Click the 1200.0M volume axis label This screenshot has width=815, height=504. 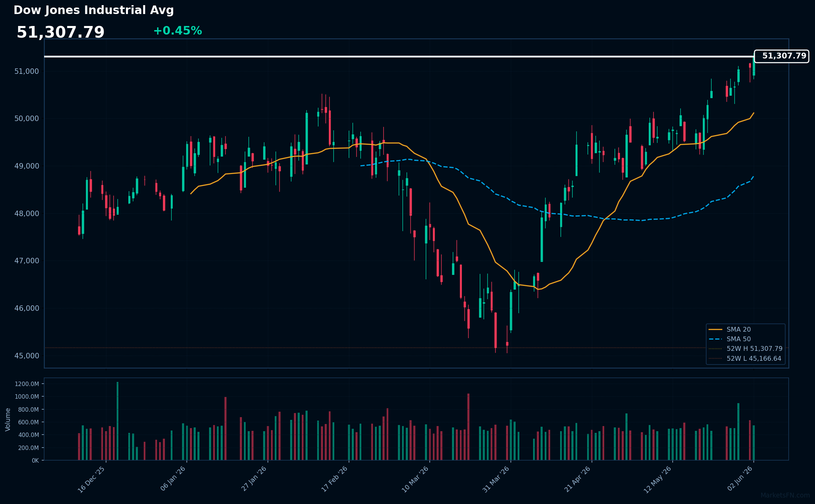(27, 384)
